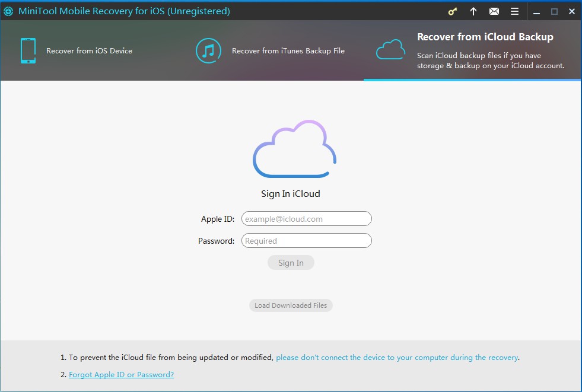The width and height of the screenshot is (582, 392).
Task: Click the iCloud tab cloud icon
Action: (x=390, y=50)
